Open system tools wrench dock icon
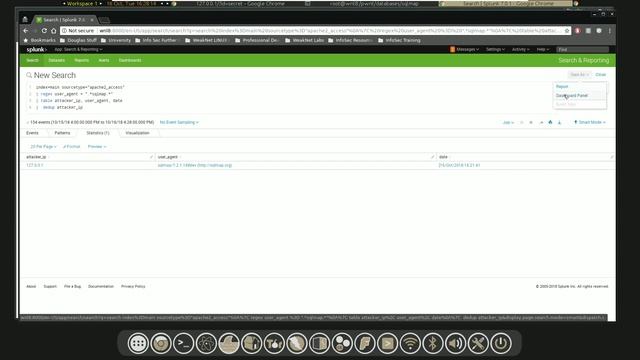The width and height of the screenshot is (640, 360). pos(478,343)
